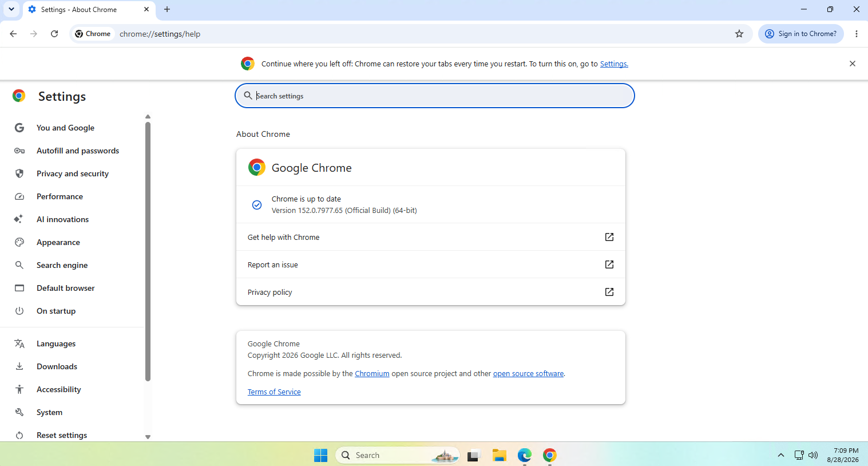The image size is (868, 466).
Task: Open the You and Google settings section
Action: tap(65, 128)
